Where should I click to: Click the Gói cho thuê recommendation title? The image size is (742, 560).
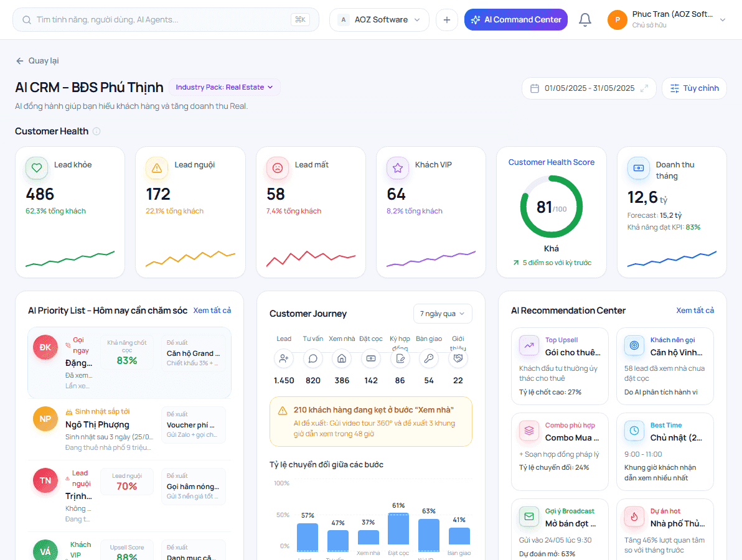tap(573, 352)
